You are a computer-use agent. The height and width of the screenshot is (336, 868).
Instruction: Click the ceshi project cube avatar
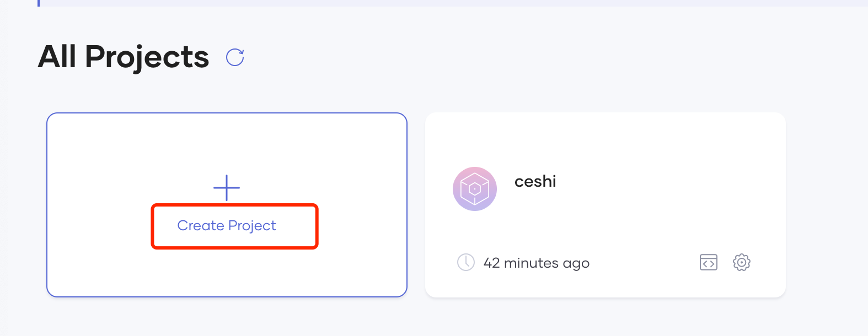coord(475,189)
